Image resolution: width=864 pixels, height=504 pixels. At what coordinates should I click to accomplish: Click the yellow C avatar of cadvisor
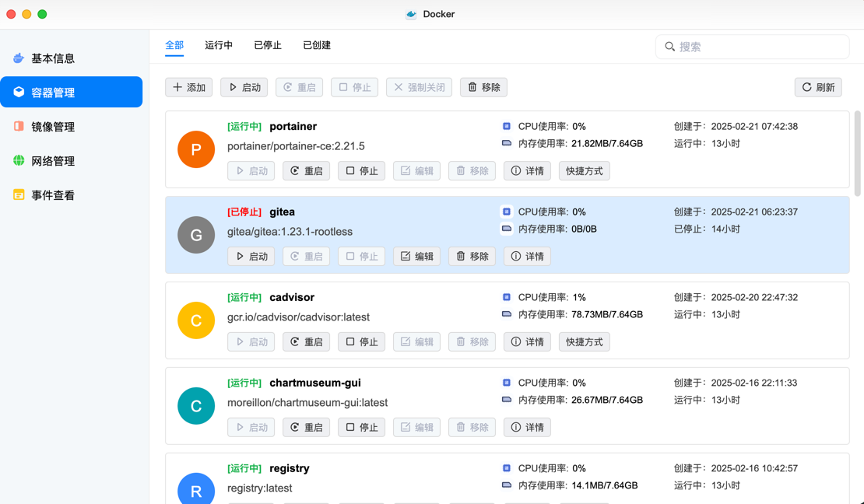196,320
